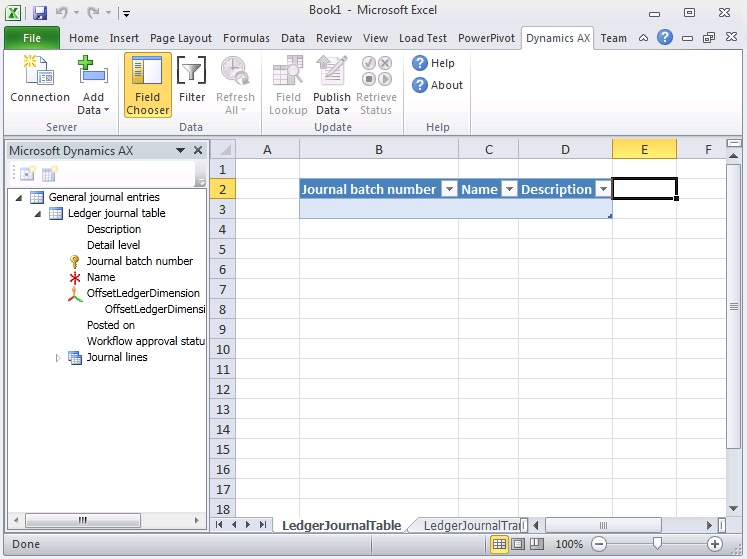Select the LedgerJournalTable sheet tab
747x559 pixels.
point(342,526)
